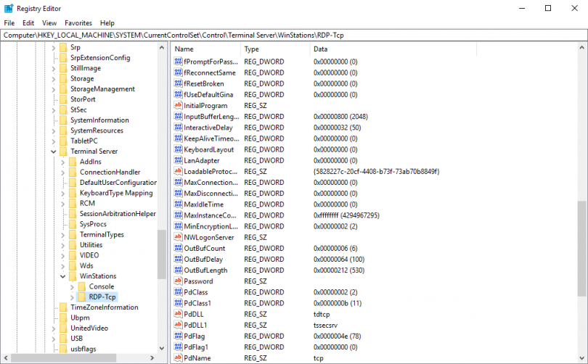Expand the RDP-Tcp key arrow
This screenshot has width=588, height=364.
pyautogui.click(x=72, y=297)
